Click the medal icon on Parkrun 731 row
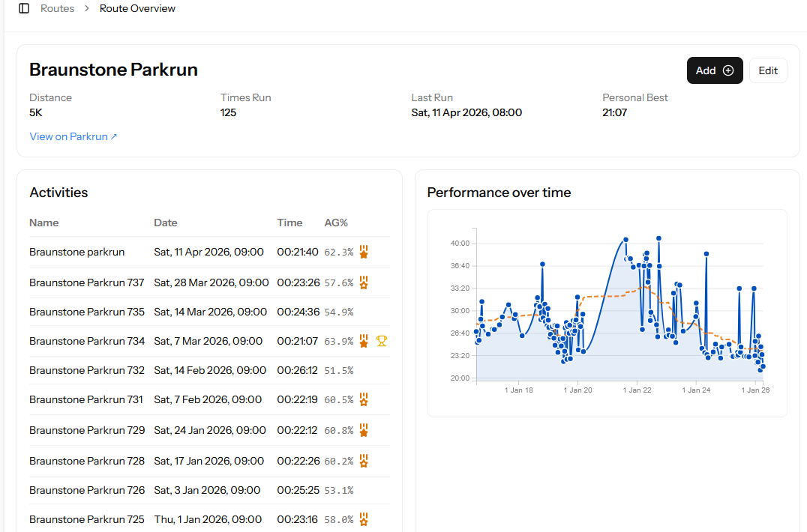Screen dimensions: 807x532 (364, 400)
